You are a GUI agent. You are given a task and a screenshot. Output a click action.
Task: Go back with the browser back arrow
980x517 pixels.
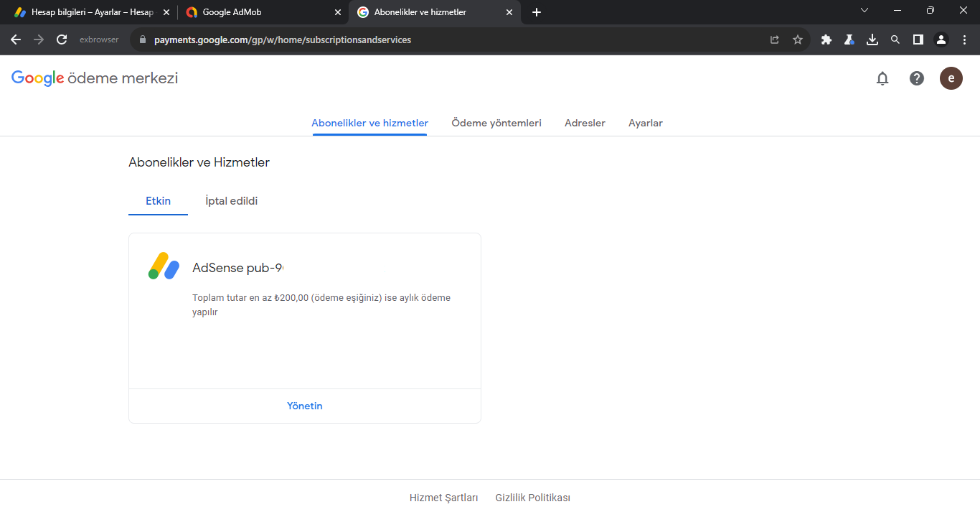pyautogui.click(x=16, y=39)
